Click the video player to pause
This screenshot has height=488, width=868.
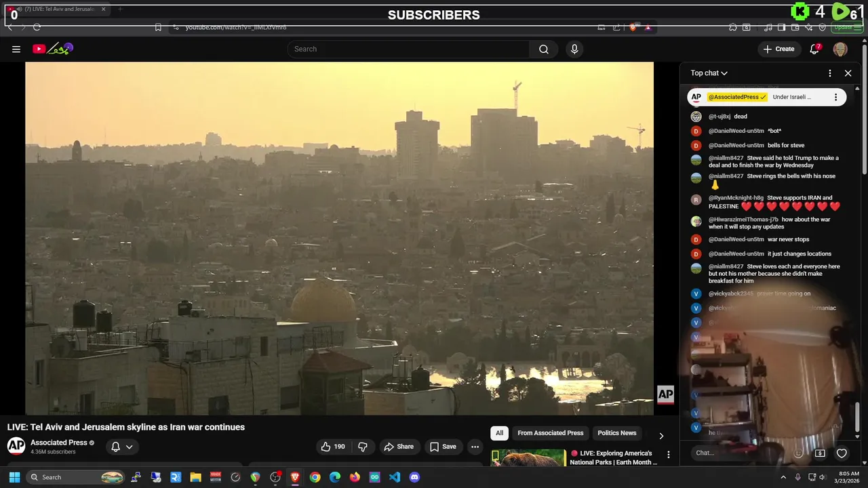[x=339, y=238]
